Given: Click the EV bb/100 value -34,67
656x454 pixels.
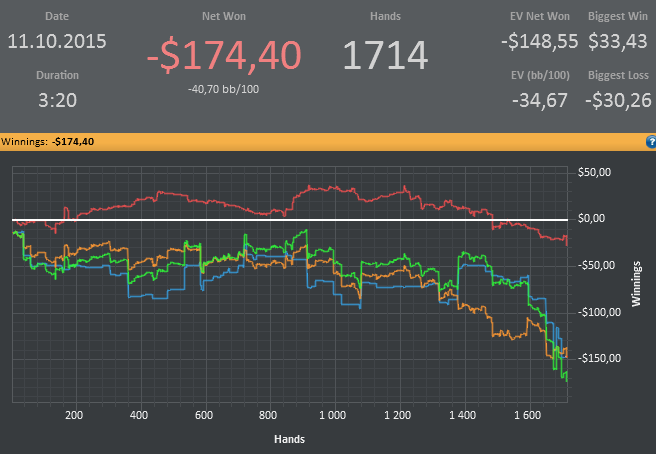Looking at the screenshot, I should point(540,100).
